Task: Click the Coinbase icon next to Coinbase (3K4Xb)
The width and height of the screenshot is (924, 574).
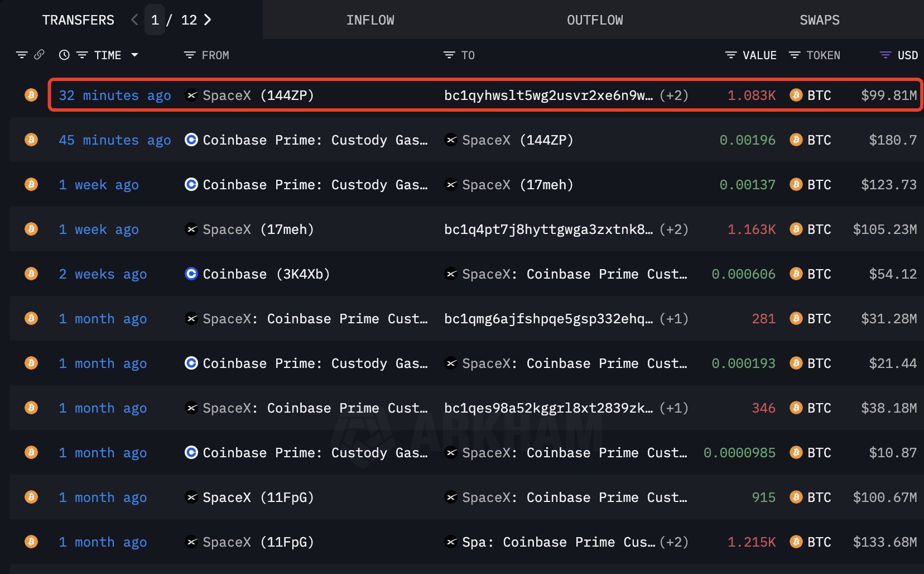Action: click(191, 274)
